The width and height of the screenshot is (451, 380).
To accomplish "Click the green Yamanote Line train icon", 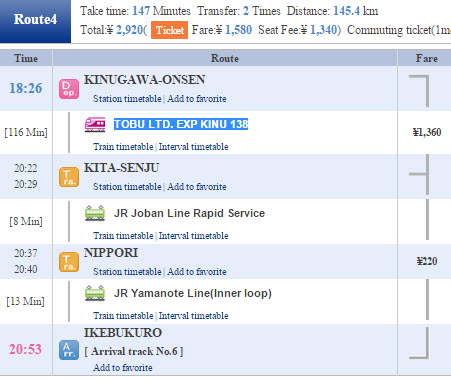I will 95,293.
